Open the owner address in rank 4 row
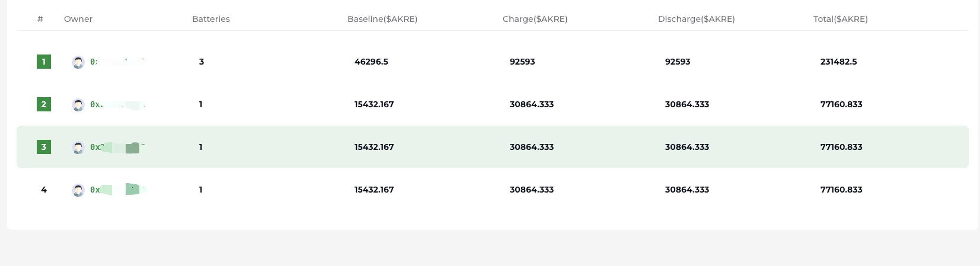This screenshot has width=980, height=266. [117, 190]
